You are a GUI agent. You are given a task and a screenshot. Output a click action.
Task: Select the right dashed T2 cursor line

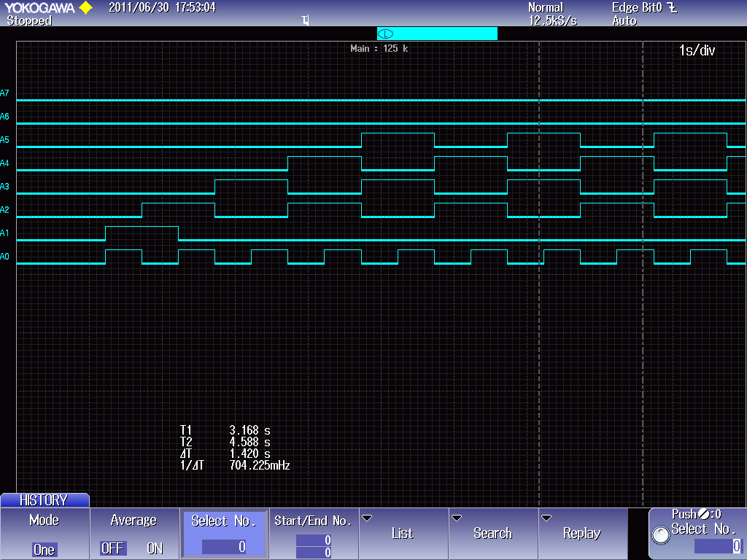643,274
